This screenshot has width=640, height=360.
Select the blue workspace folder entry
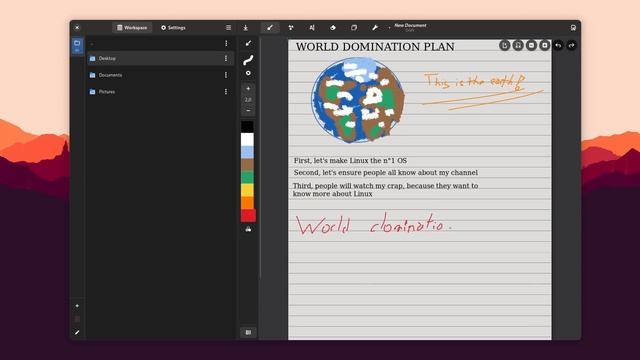(77, 46)
